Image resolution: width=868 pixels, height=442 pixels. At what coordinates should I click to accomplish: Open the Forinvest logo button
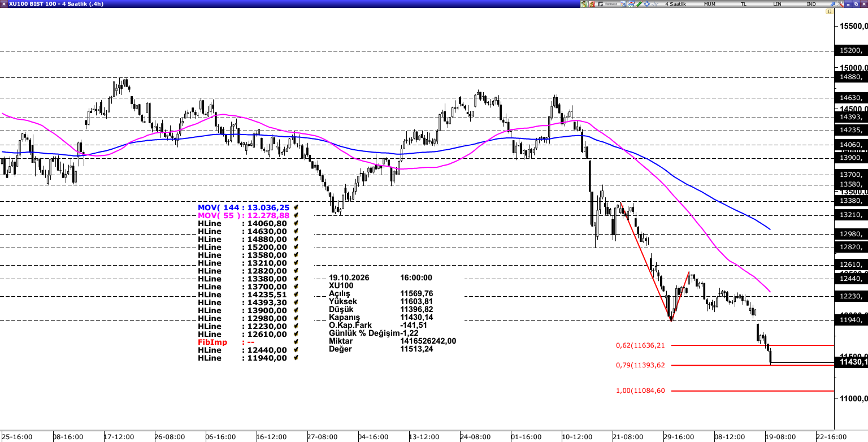(607, 4)
